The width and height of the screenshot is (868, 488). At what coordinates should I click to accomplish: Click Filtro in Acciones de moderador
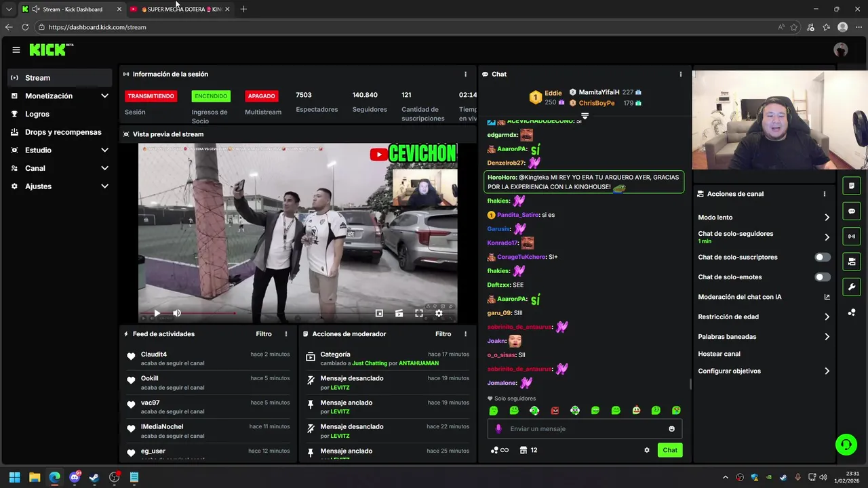pos(443,334)
